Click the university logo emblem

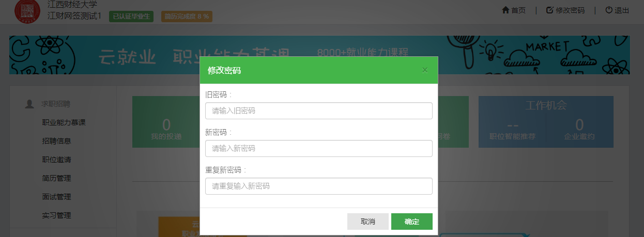coord(27,11)
